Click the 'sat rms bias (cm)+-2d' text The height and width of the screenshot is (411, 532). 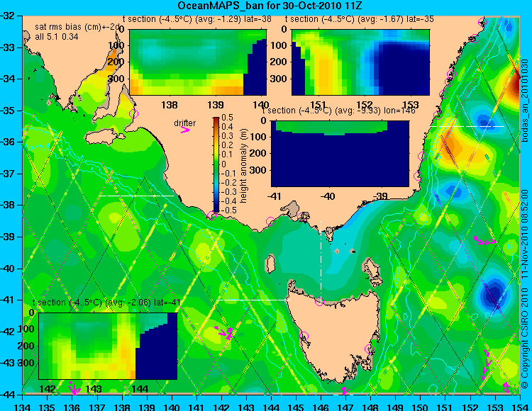pyautogui.click(x=78, y=27)
